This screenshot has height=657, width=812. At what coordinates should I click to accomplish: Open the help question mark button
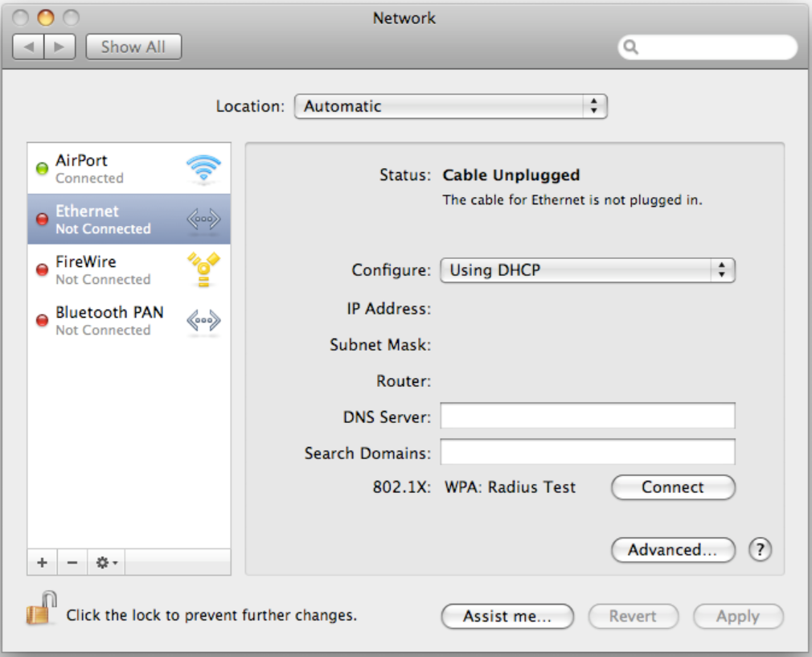[760, 550]
